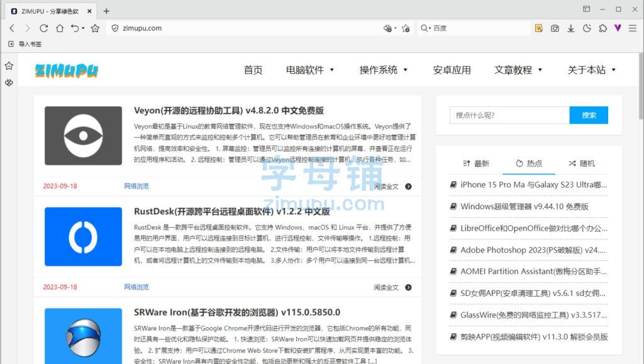Click the site security shield icon
644x364 pixels.
point(115,28)
